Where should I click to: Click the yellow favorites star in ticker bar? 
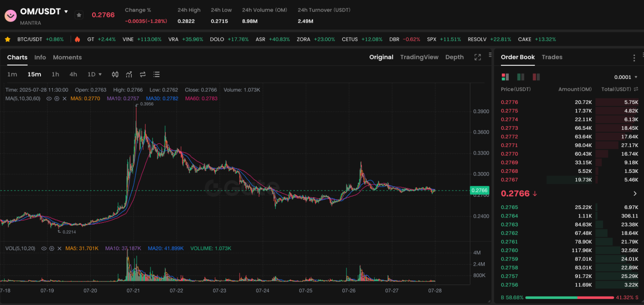tap(8, 39)
